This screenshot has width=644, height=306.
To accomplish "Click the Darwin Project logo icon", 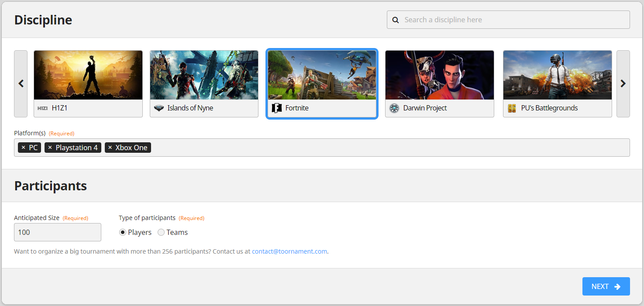I will click(x=394, y=108).
